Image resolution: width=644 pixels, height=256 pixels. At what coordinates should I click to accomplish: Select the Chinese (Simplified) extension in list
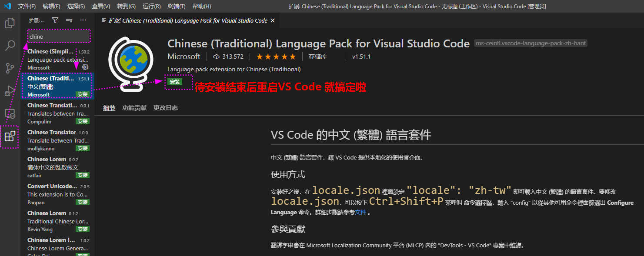click(57, 59)
